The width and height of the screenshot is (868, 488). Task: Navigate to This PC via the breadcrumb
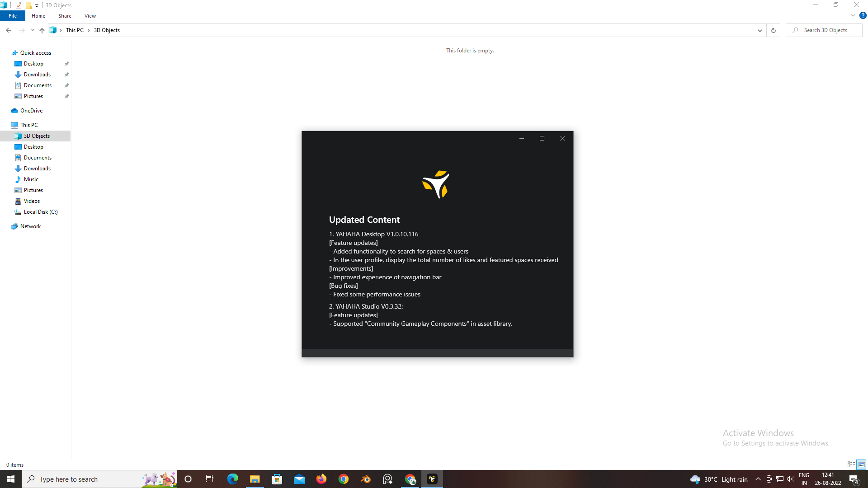pyautogui.click(x=75, y=30)
